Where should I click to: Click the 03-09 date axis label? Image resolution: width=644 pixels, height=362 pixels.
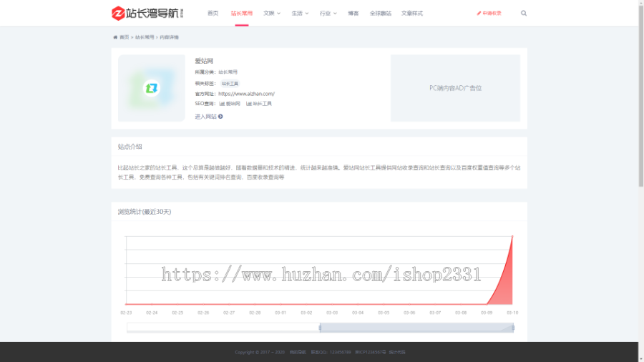click(487, 313)
